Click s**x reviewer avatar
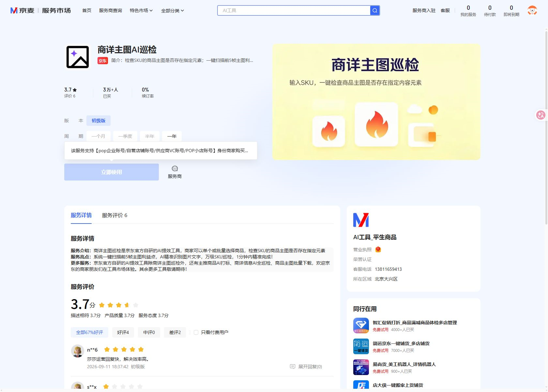This screenshot has height=392, width=548. 78,385
